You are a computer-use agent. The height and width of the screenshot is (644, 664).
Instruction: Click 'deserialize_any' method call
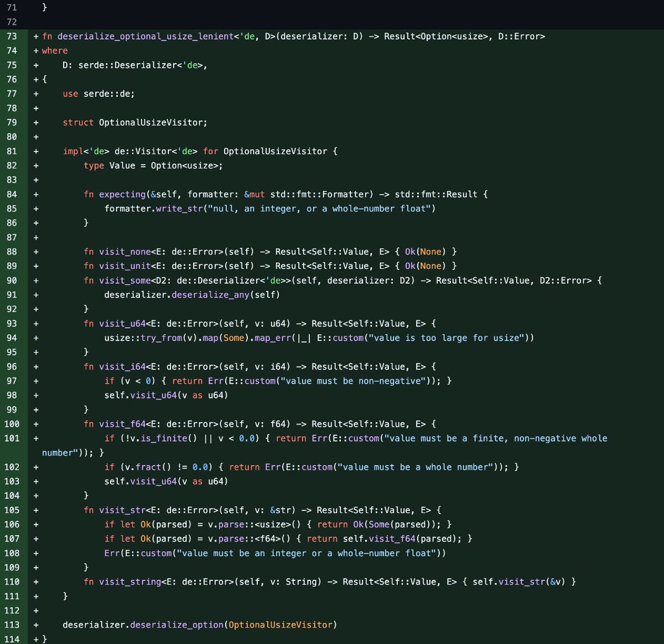tap(210, 295)
